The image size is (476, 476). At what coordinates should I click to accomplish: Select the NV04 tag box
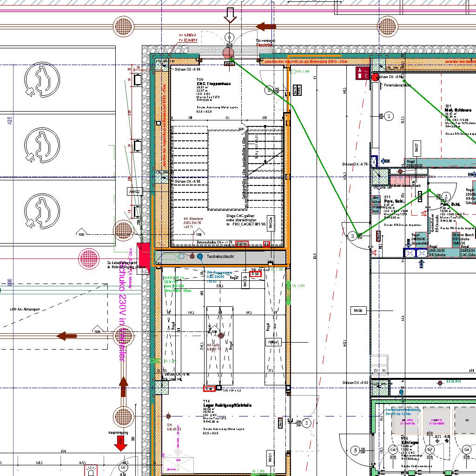273,342
